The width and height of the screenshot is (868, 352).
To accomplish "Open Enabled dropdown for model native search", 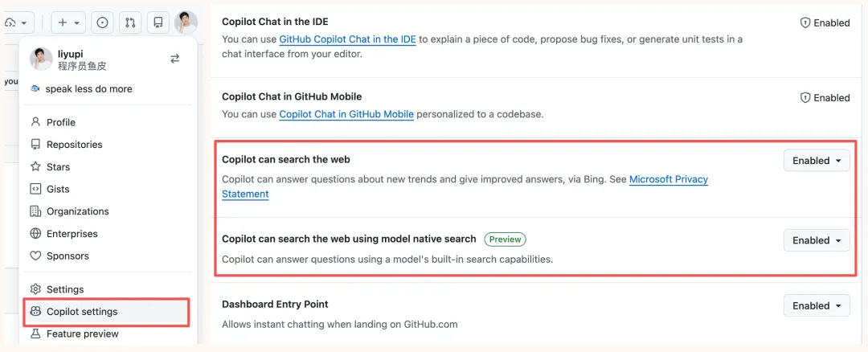I will pyautogui.click(x=816, y=240).
